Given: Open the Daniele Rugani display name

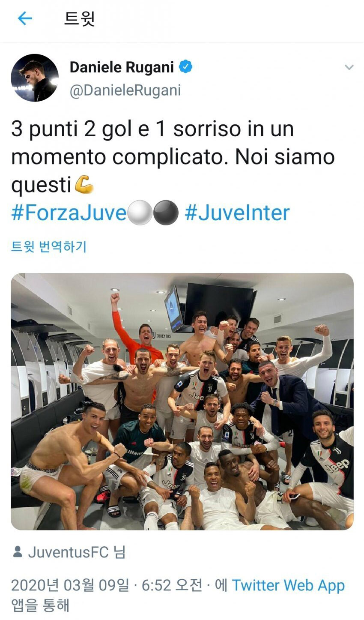Looking at the screenshot, I should tap(122, 67).
